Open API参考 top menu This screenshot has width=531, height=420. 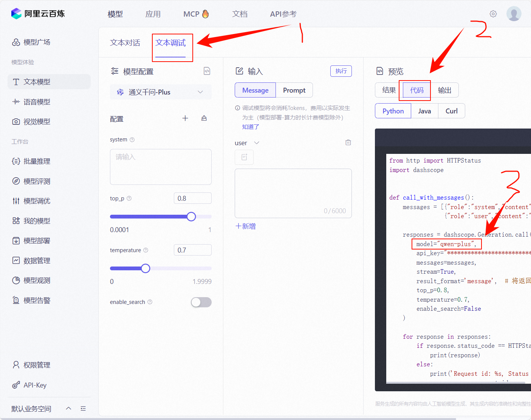pos(283,14)
